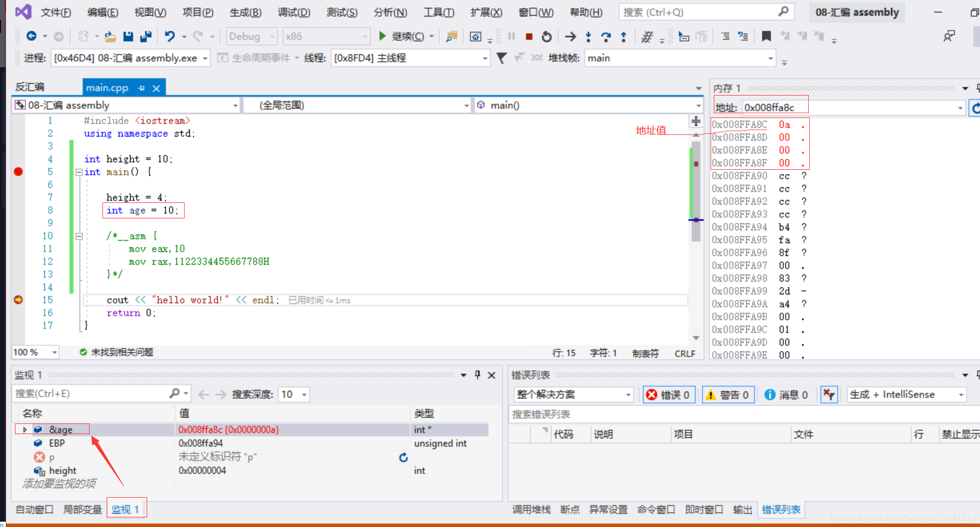
Task: Stop debugging with the red square
Action: [529, 36]
